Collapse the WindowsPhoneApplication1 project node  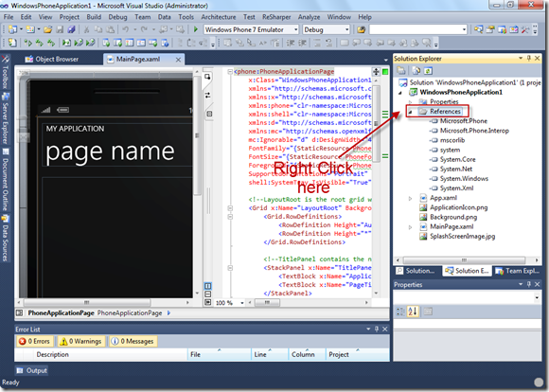(400, 93)
